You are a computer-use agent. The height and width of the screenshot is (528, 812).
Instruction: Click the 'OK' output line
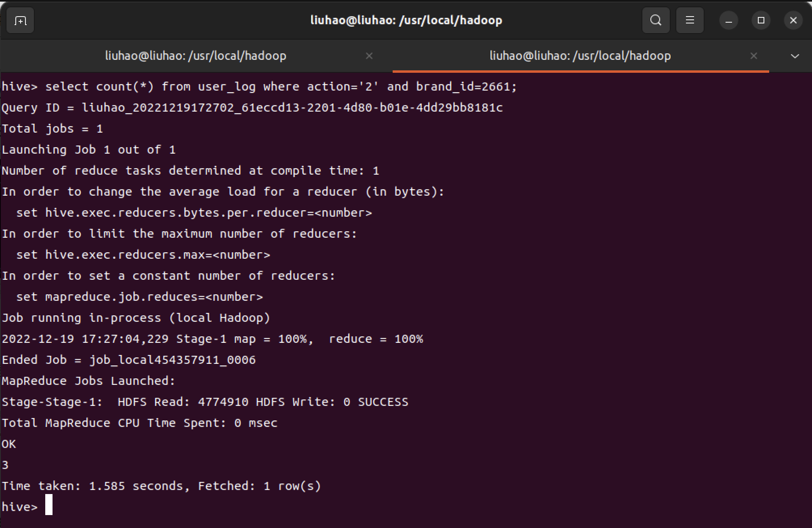point(9,444)
